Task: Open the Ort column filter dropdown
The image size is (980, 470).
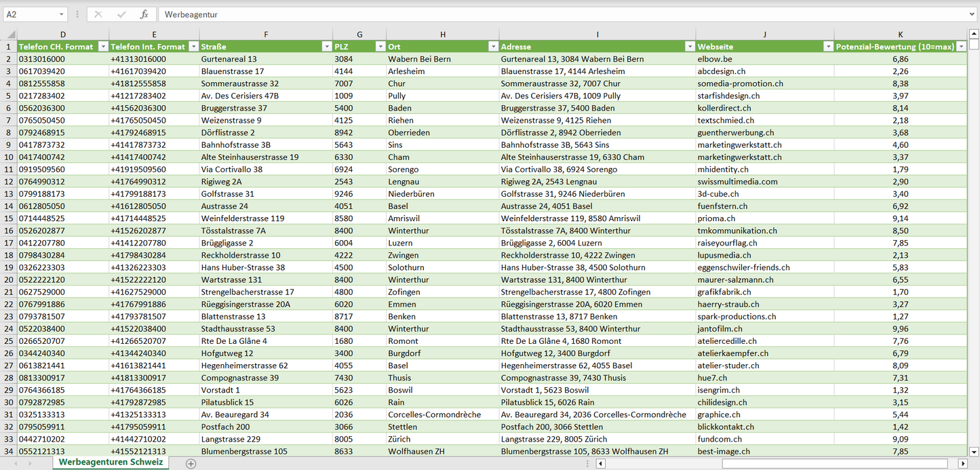Action: [x=492, y=47]
